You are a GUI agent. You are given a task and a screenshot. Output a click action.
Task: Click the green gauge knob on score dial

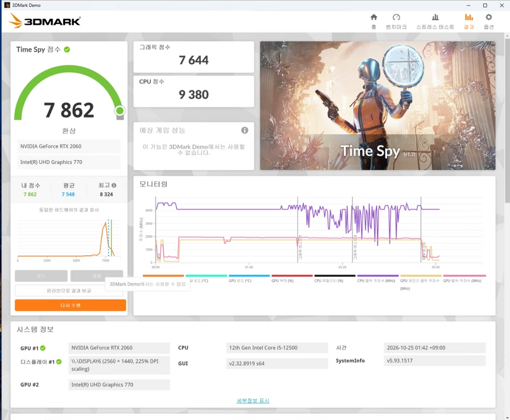(120, 111)
